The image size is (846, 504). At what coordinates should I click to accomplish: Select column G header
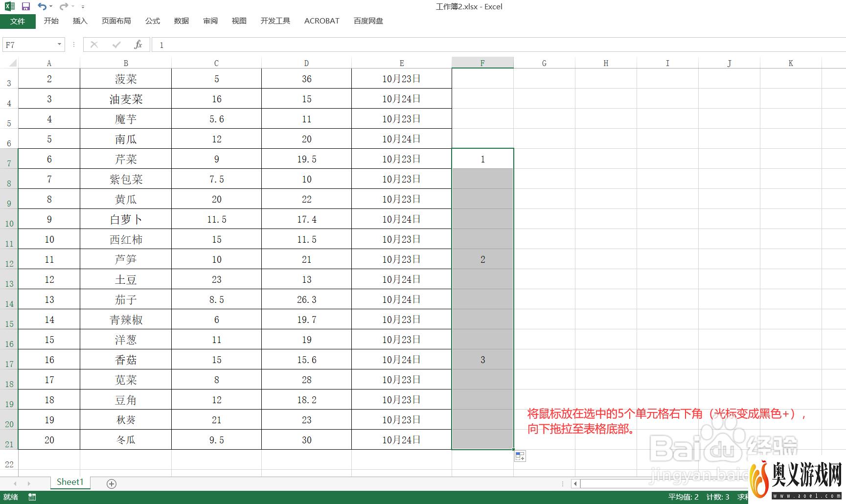(x=544, y=63)
